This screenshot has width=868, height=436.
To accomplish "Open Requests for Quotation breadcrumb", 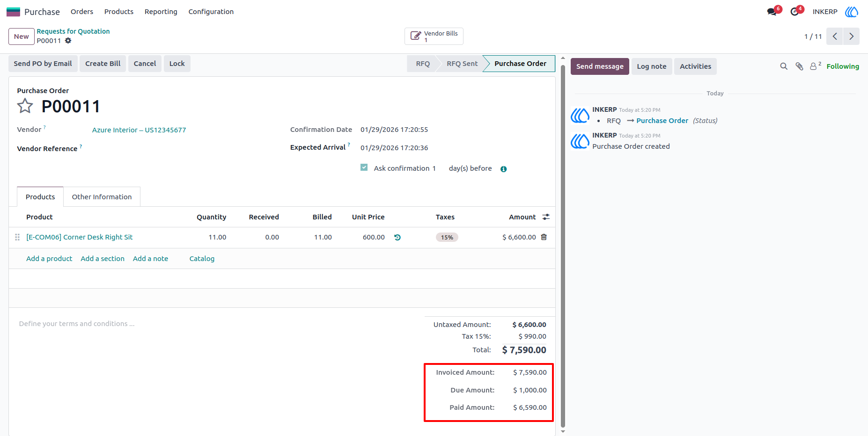I will click(x=74, y=31).
